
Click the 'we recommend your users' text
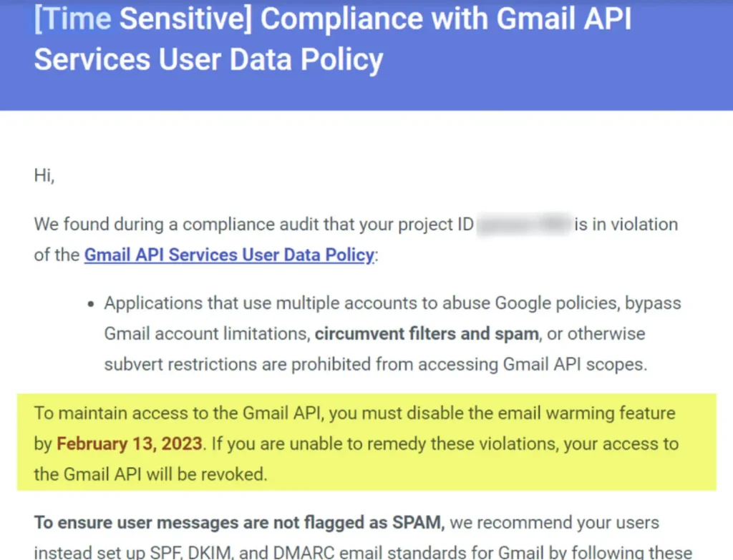click(555, 522)
